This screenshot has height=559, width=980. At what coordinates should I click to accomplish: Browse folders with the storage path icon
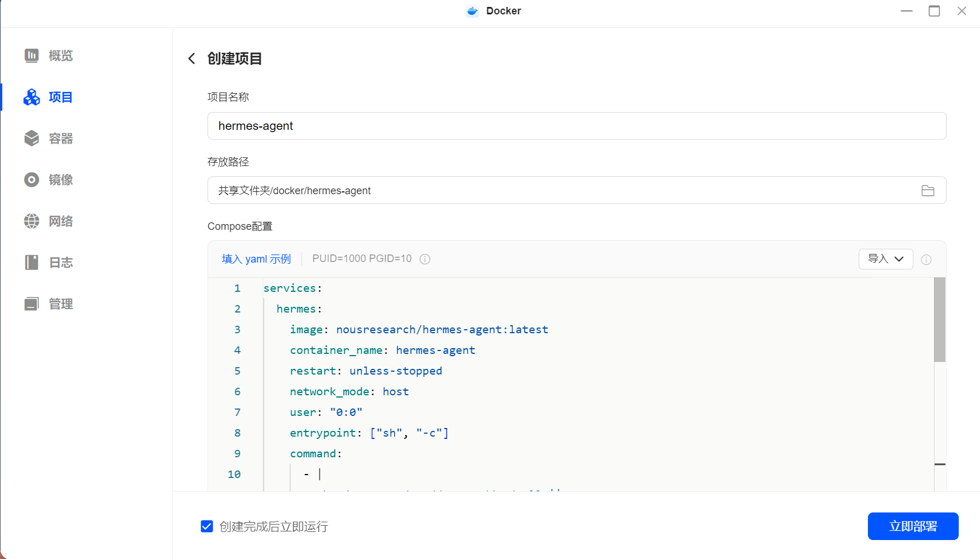[x=928, y=191]
